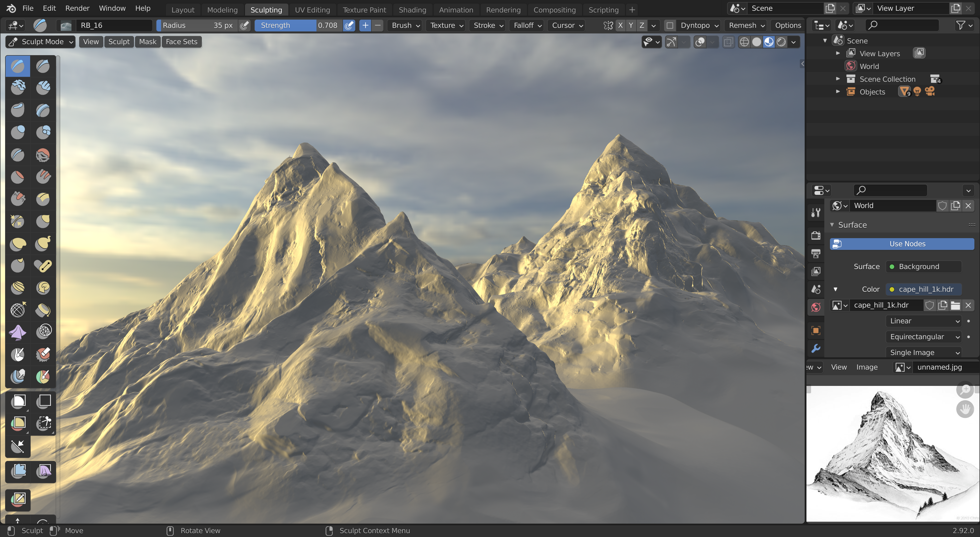Switch to wireframe viewport shading
The width and height of the screenshot is (980, 537).
click(x=744, y=42)
